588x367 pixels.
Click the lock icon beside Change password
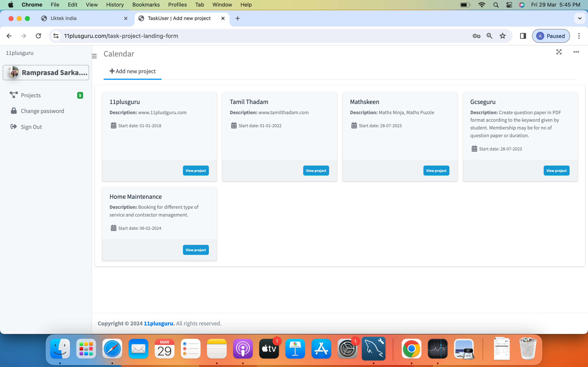(14, 111)
